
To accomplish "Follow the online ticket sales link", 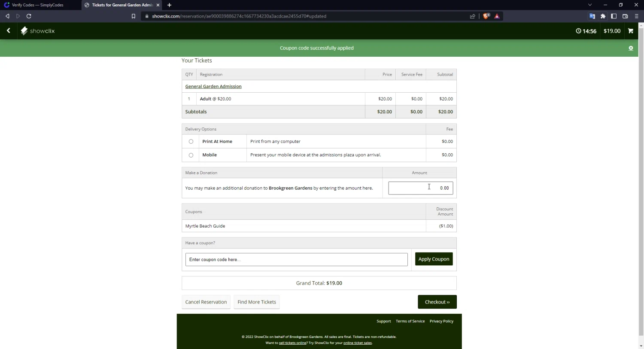I will click(357, 343).
